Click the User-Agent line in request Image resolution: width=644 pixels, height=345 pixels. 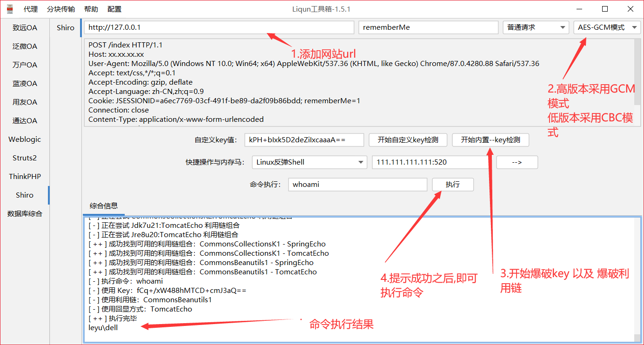tap(314, 64)
